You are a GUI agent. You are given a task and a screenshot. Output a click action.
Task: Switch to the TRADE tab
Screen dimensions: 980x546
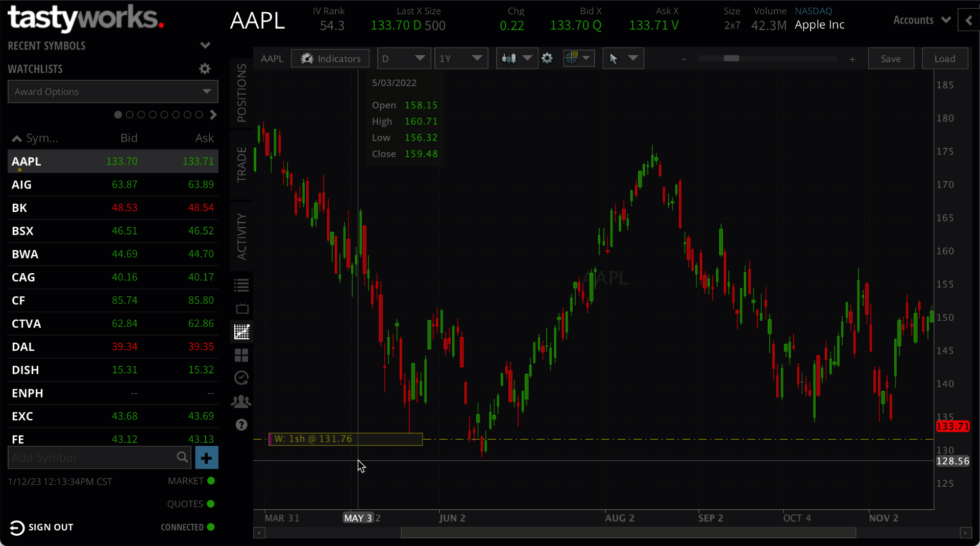coord(242,163)
